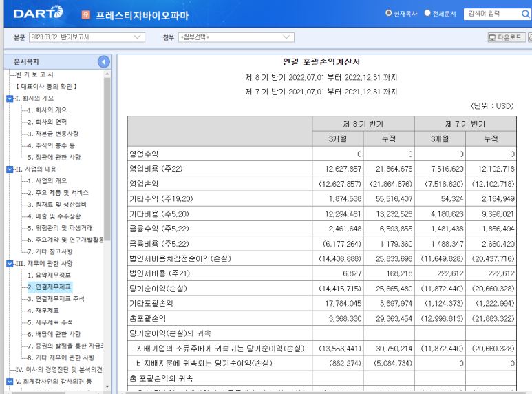This screenshot has height=394, width=532.
Task: Click the tree panel scroll-down arrow
Action: tap(107, 386)
